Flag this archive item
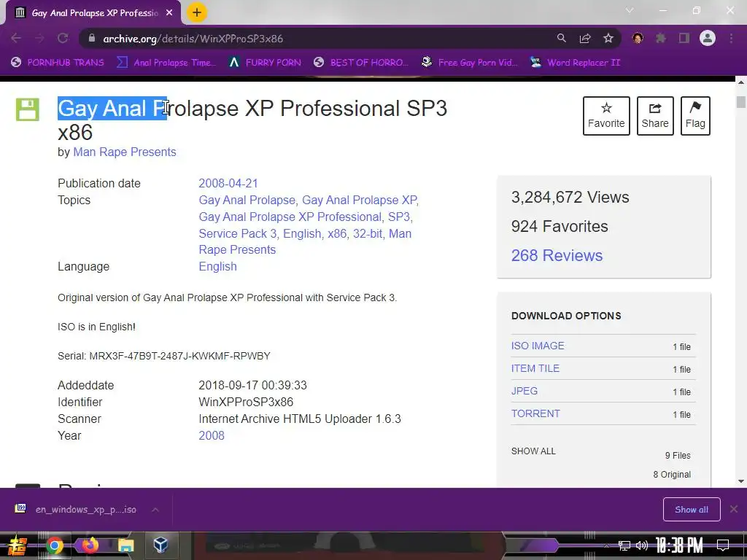The image size is (747, 560). (695, 116)
